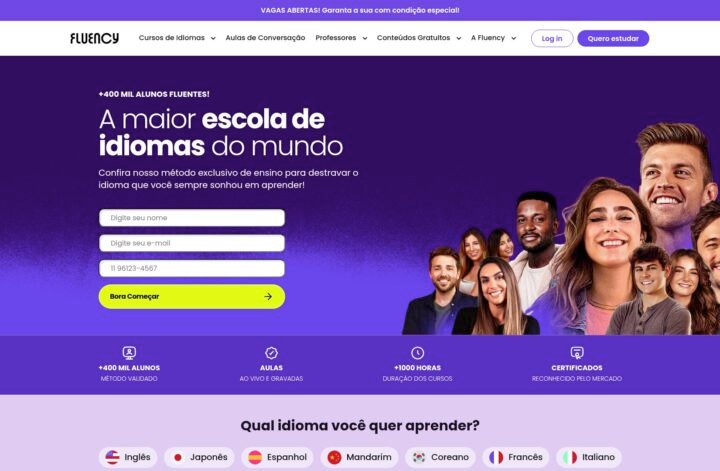Click the Log in button
The image size is (720, 471).
point(552,39)
